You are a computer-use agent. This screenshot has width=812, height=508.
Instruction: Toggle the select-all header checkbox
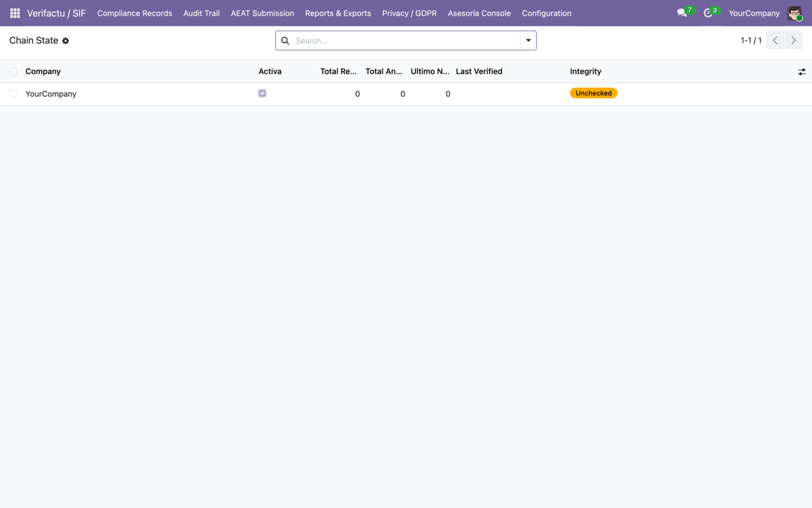click(x=13, y=71)
